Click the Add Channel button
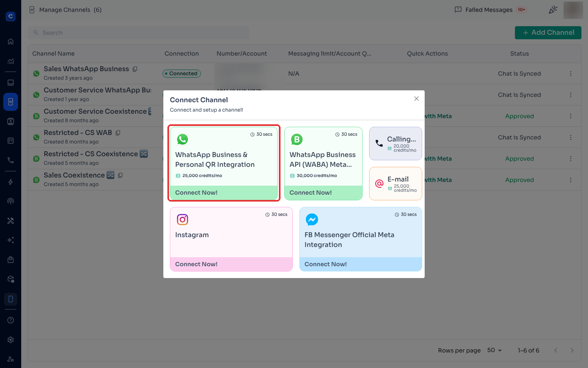588x368 pixels. coord(548,33)
